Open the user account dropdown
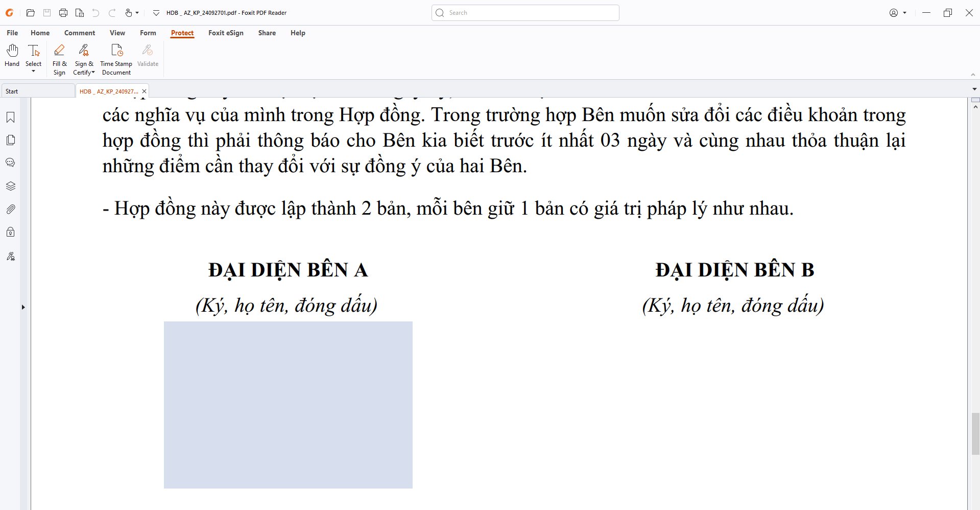This screenshot has height=510, width=980. click(898, 13)
